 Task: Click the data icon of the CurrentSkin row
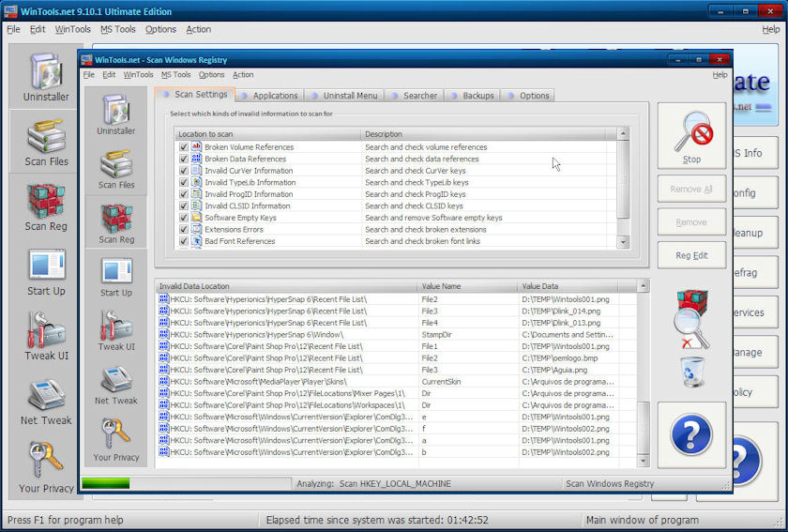tap(164, 381)
